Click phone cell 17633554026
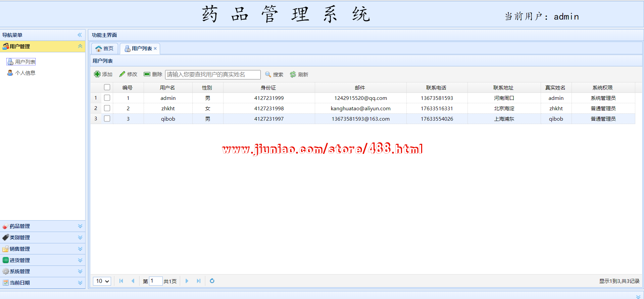The image size is (644, 299). (437, 119)
